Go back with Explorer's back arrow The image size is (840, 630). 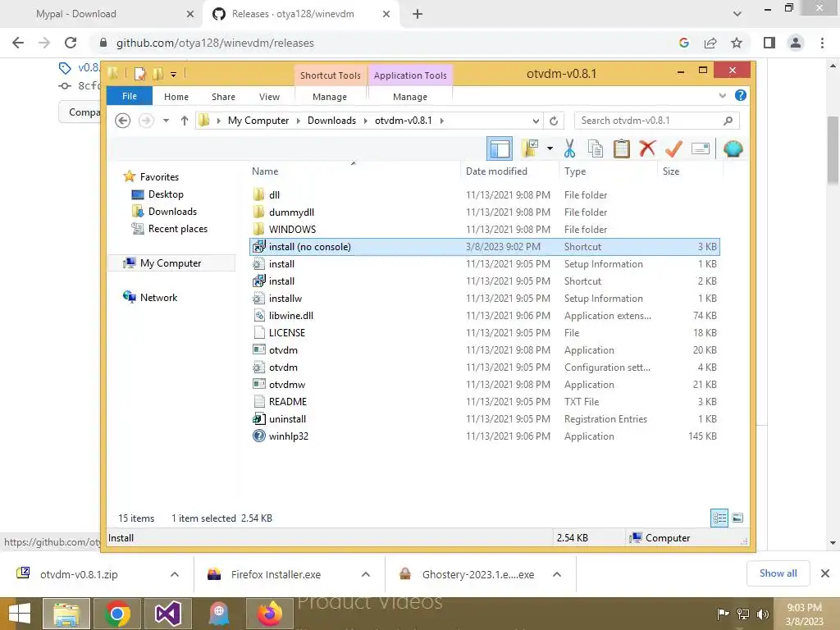(x=123, y=121)
